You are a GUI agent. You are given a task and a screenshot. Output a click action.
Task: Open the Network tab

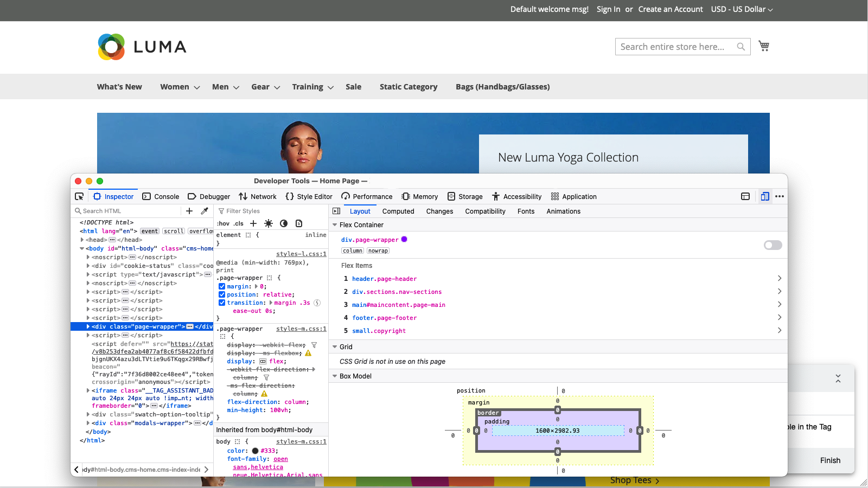(258, 196)
